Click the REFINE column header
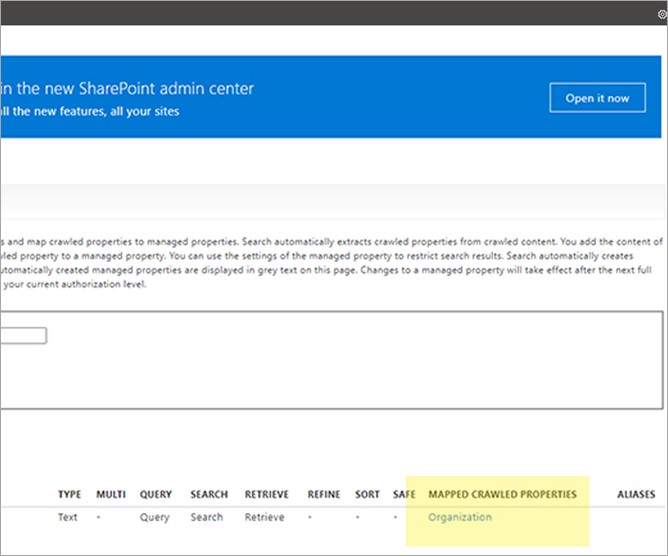This screenshot has width=668, height=556. (x=323, y=495)
